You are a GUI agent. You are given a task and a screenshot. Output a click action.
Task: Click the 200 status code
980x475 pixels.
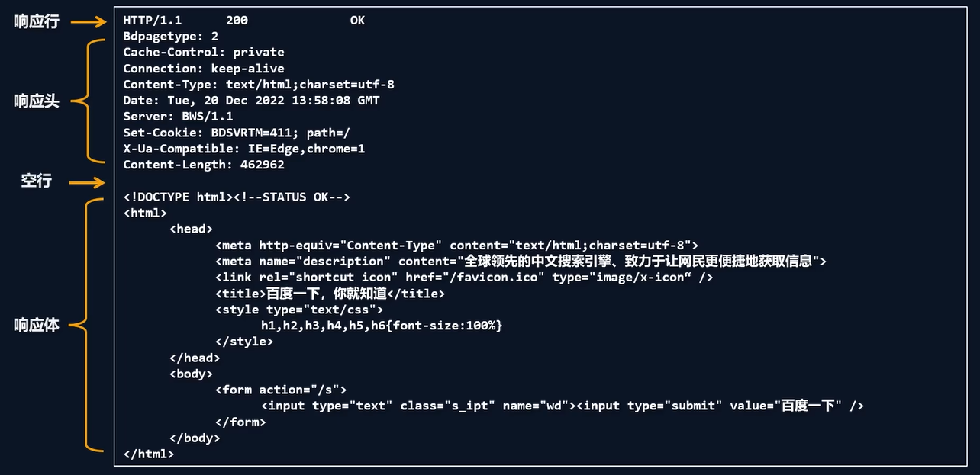(x=237, y=21)
